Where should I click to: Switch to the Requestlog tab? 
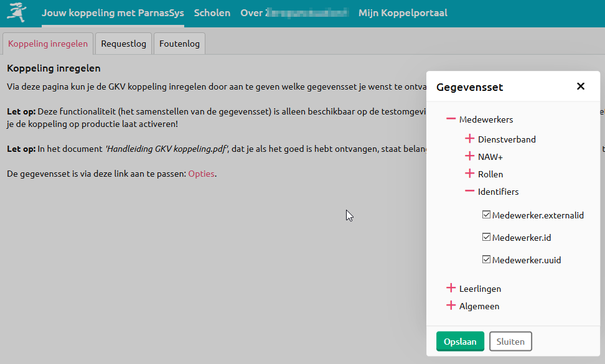point(123,44)
